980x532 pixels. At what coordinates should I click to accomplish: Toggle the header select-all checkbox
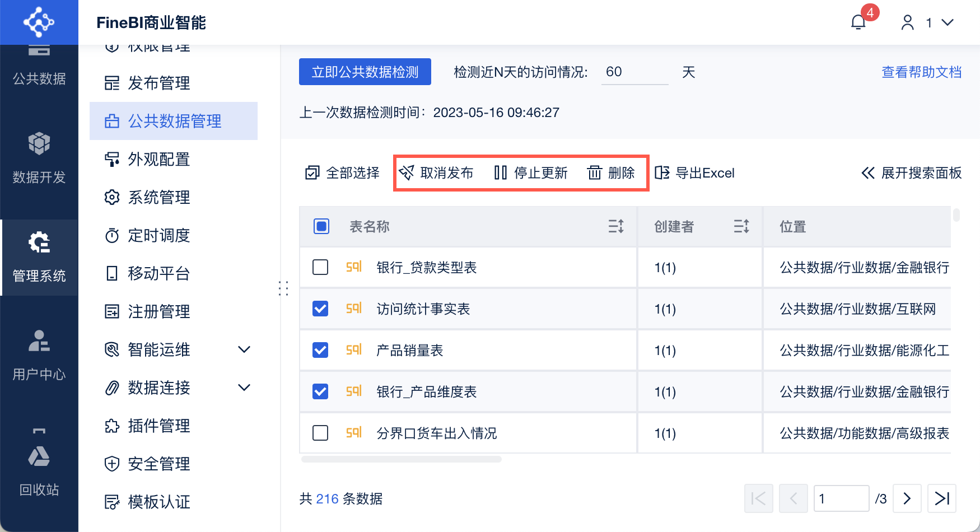pyautogui.click(x=321, y=226)
